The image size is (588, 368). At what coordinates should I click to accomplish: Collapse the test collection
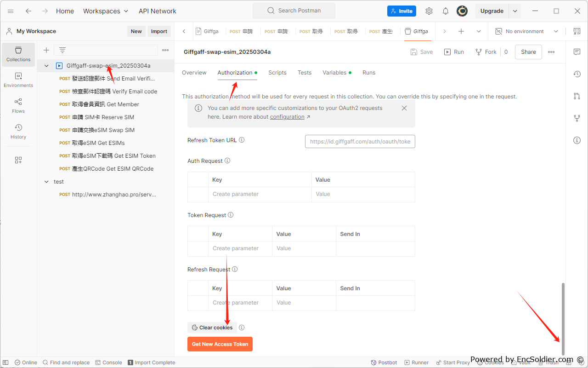pos(46,182)
